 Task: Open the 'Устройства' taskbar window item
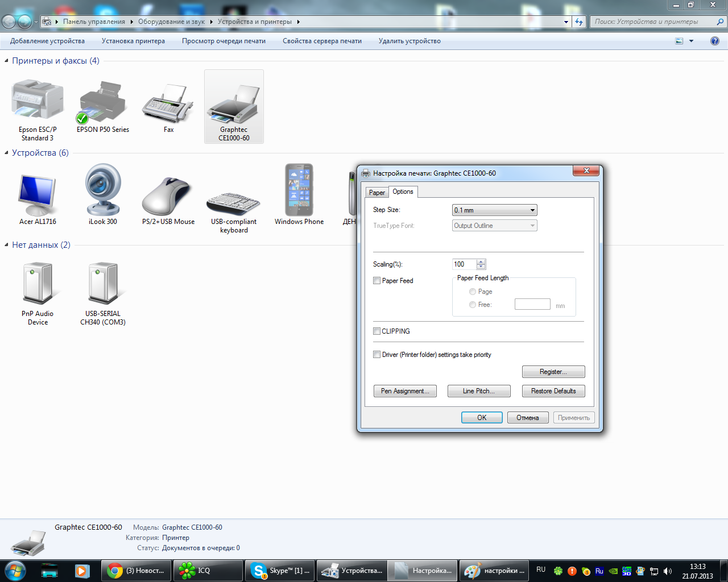351,571
